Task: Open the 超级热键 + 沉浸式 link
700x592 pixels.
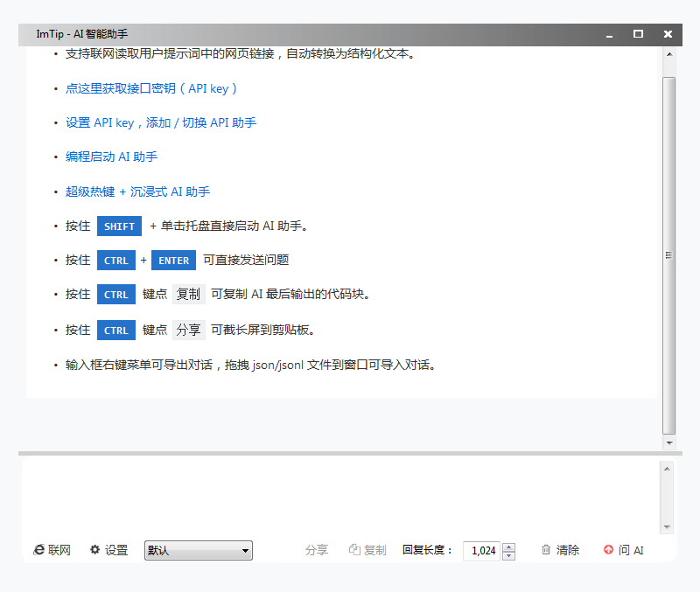Action: [x=137, y=192]
